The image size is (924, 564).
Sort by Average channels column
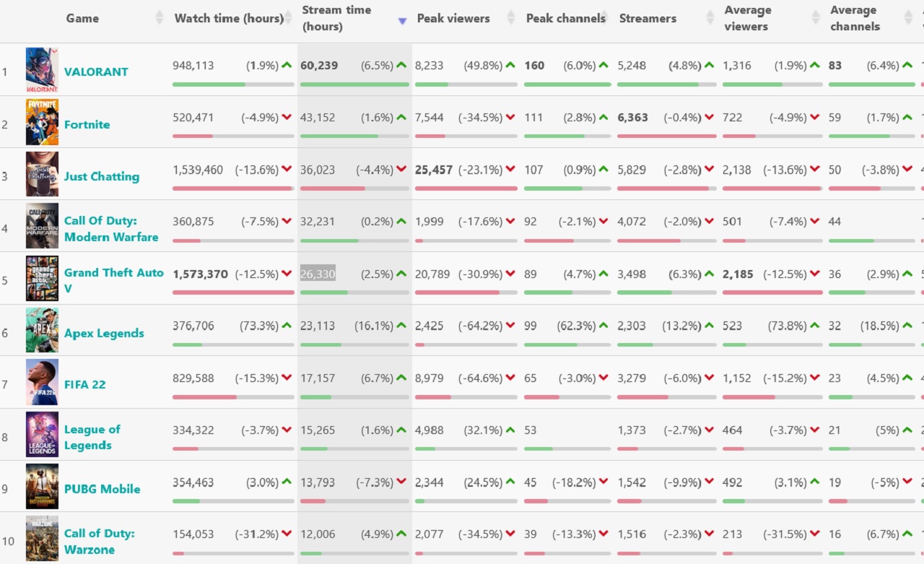coord(855,18)
